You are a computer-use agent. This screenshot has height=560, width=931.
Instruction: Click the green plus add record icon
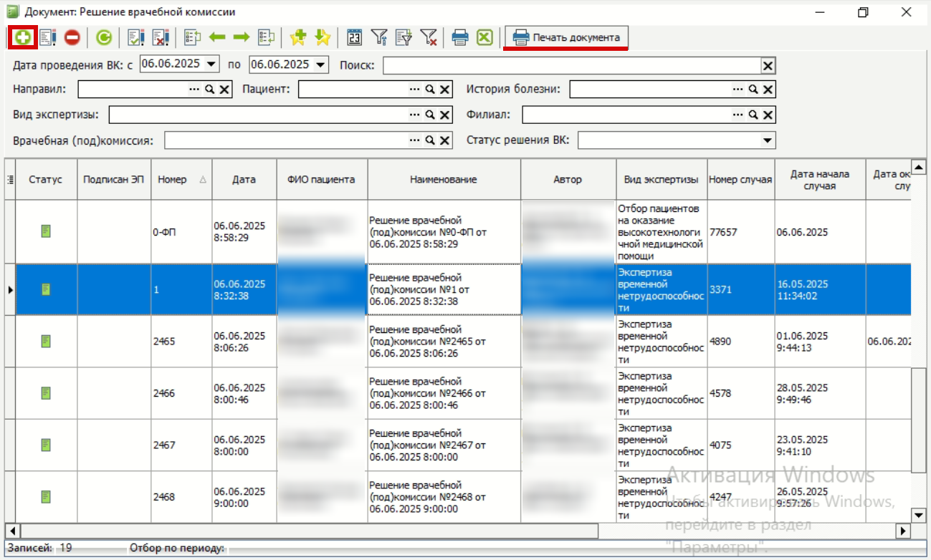(22, 37)
